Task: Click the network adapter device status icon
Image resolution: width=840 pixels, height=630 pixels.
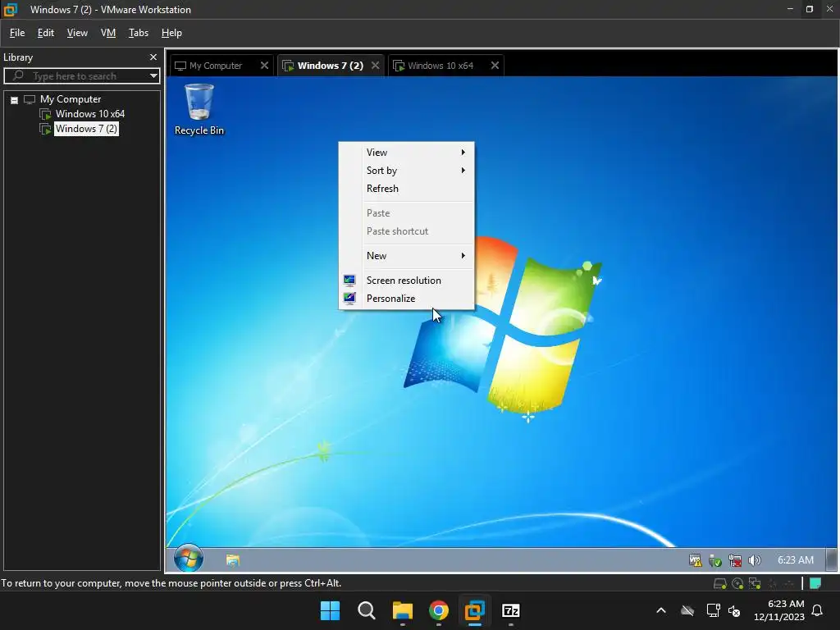Action: pyautogui.click(x=755, y=583)
